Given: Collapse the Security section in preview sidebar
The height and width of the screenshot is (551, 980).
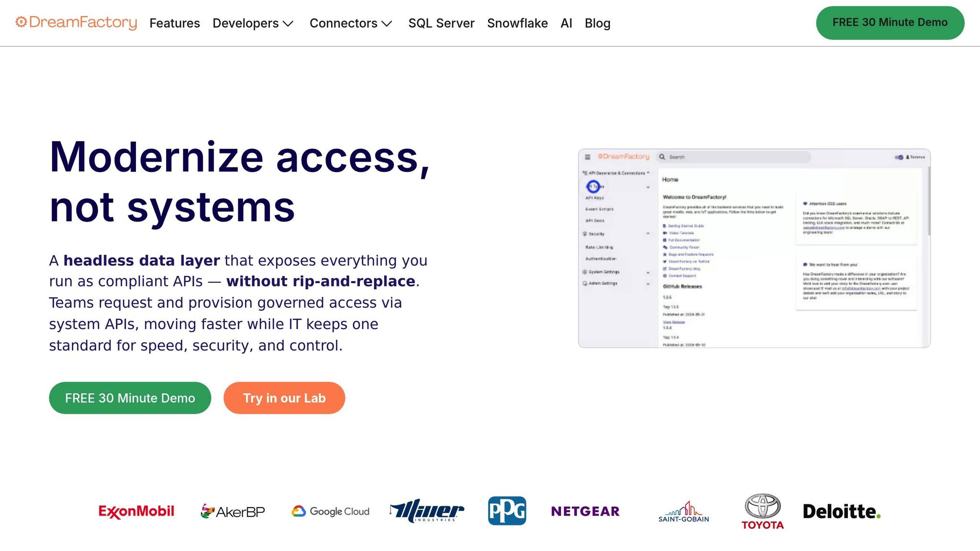Looking at the screenshot, I should coord(648,234).
